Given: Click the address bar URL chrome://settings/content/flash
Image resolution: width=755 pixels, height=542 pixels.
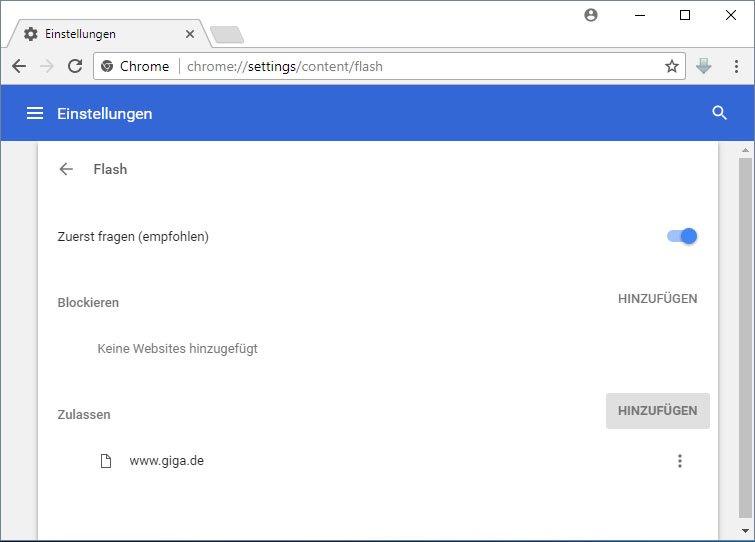Looking at the screenshot, I should (285, 66).
